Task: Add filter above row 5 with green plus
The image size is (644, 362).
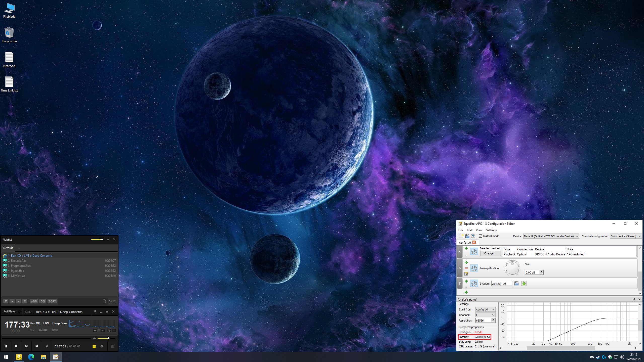Action: pyautogui.click(x=466, y=248)
